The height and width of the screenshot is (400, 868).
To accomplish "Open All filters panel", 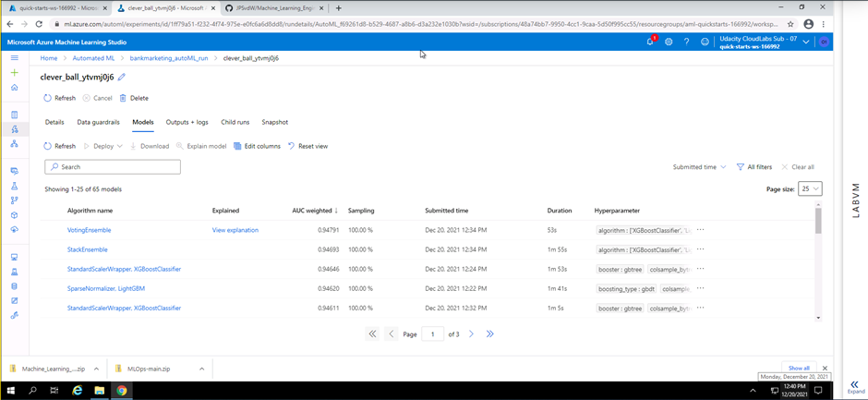I will [x=754, y=167].
